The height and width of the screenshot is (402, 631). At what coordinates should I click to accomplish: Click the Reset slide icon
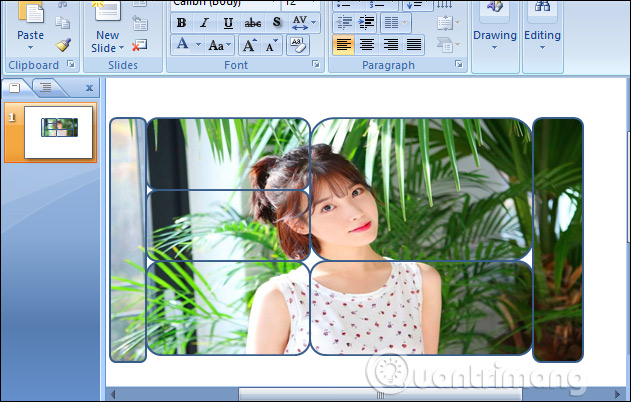pos(140,23)
